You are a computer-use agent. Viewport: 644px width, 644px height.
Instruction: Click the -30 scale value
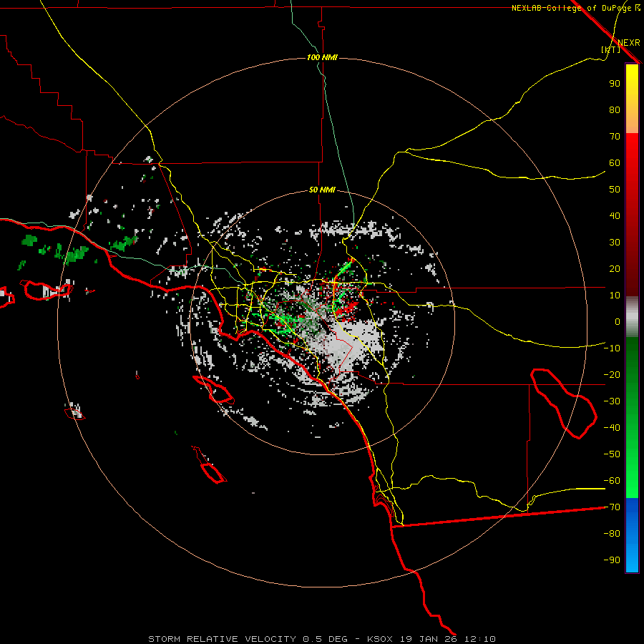(x=612, y=401)
